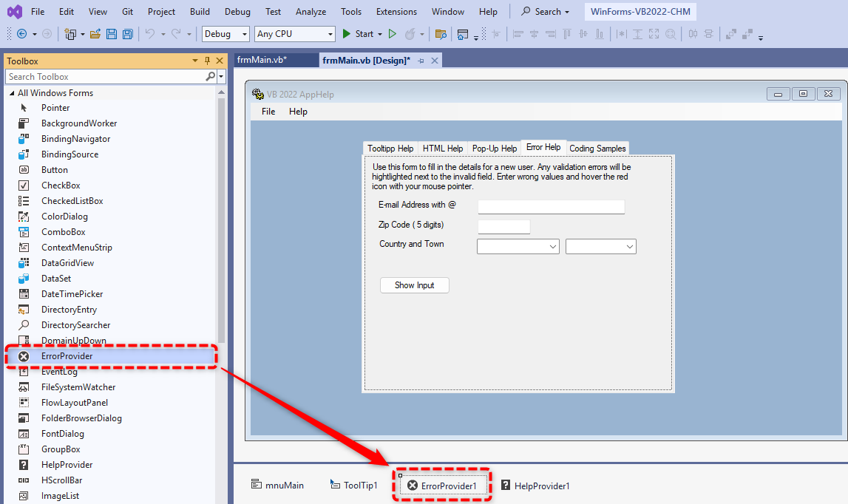Select the CheckedListBox control in Toolbox

(72, 201)
